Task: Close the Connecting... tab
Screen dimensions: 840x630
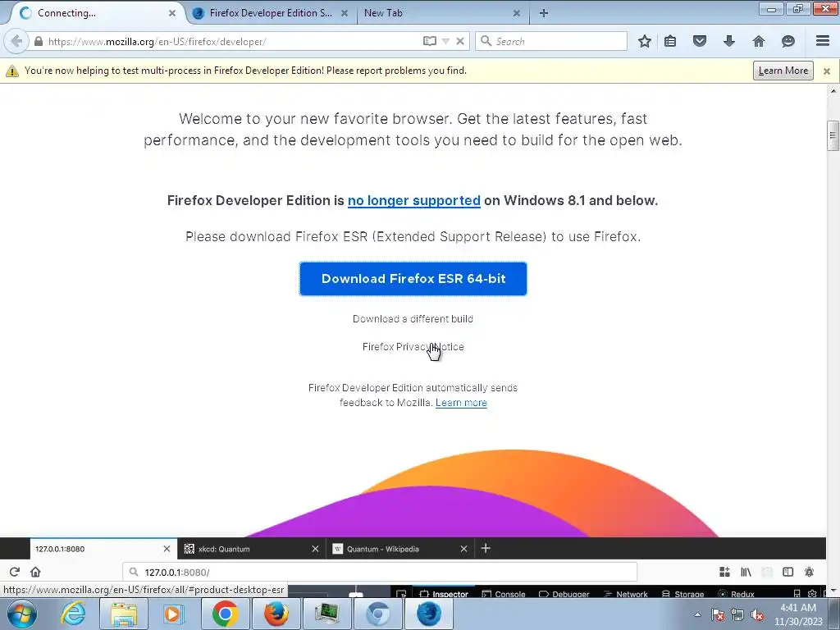Action: [172, 13]
